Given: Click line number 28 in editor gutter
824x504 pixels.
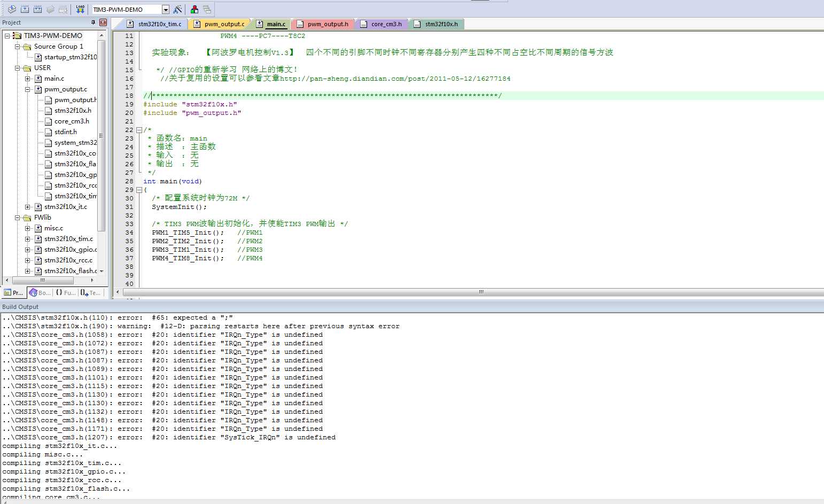Looking at the screenshot, I should tap(129, 181).
